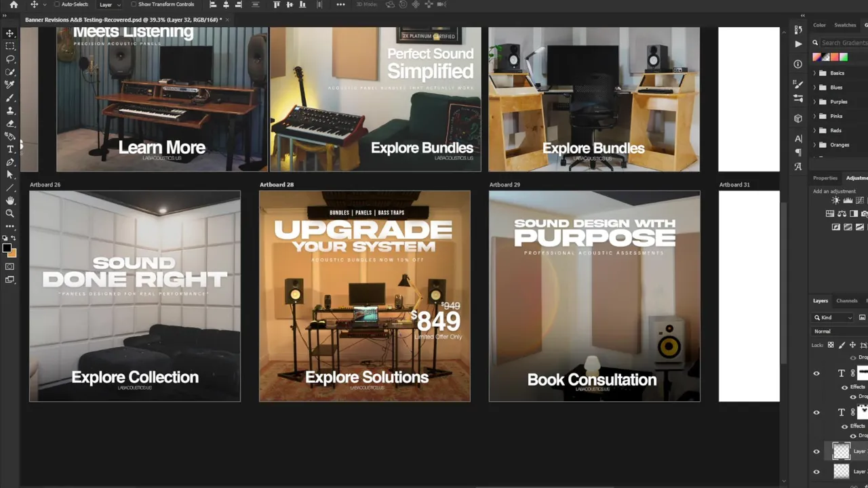The width and height of the screenshot is (868, 488).
Task: Select the Zoom tool
Action: [x=9, y=213]
